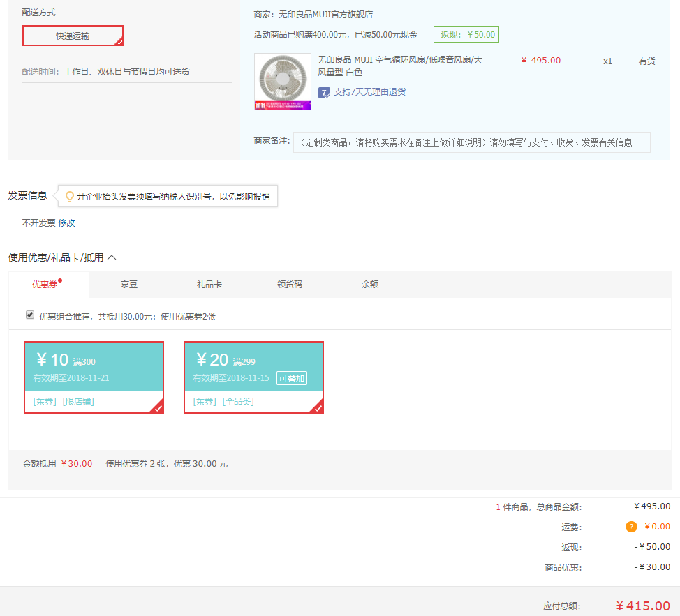Click the orange question mark beside 运费

point(631,527)
